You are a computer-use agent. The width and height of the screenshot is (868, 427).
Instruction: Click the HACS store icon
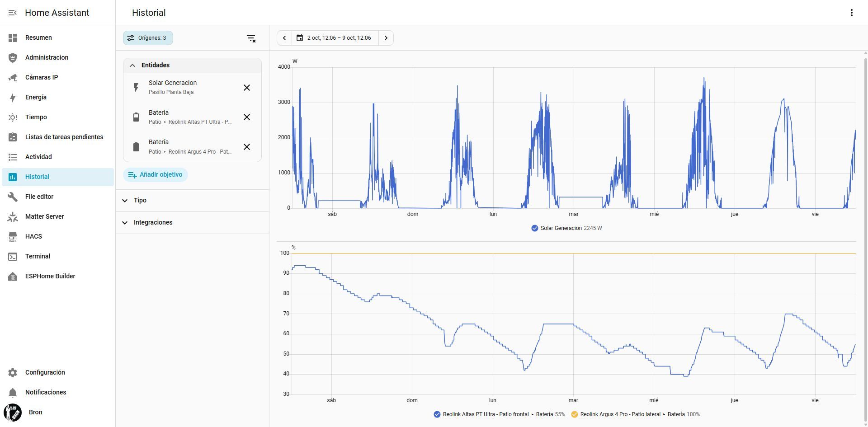point(13,236)
